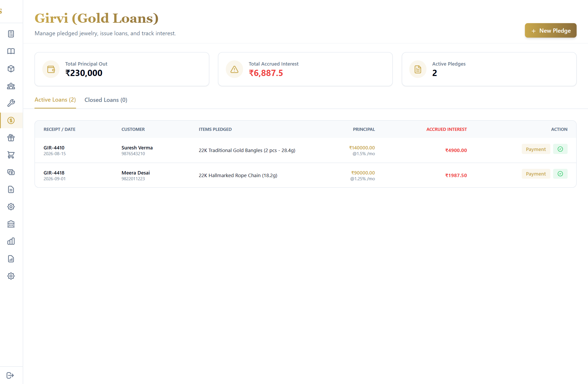Screen dimensions: 588x384
Task: Open the open-book ledger sidebar icon
Action: click(x=11, y=51)
